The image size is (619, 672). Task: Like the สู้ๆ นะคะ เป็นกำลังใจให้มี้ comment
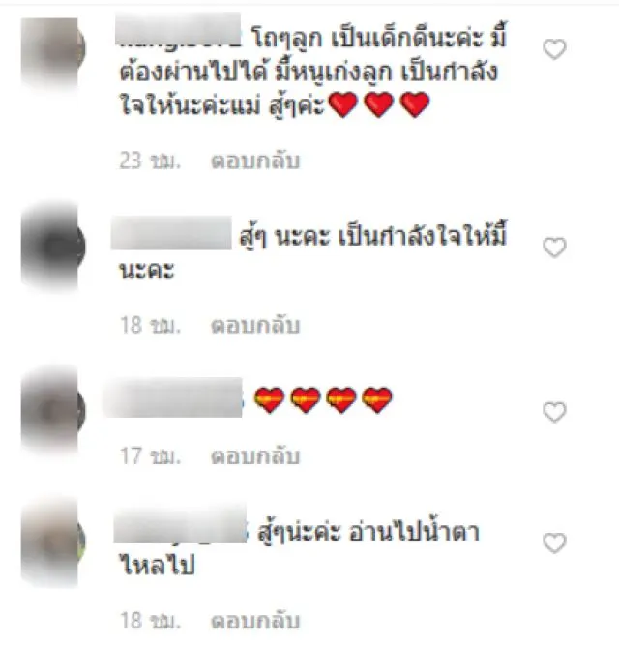pos(555,248)
